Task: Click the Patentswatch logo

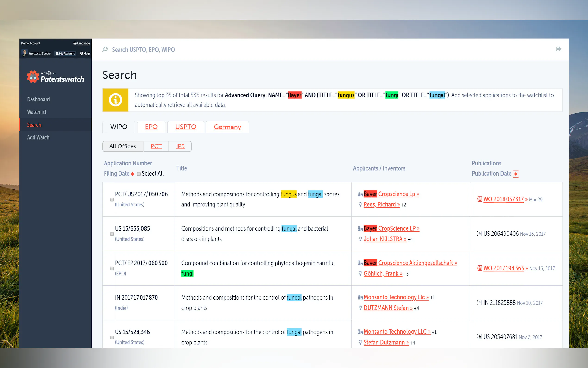Action: point(56,77)
